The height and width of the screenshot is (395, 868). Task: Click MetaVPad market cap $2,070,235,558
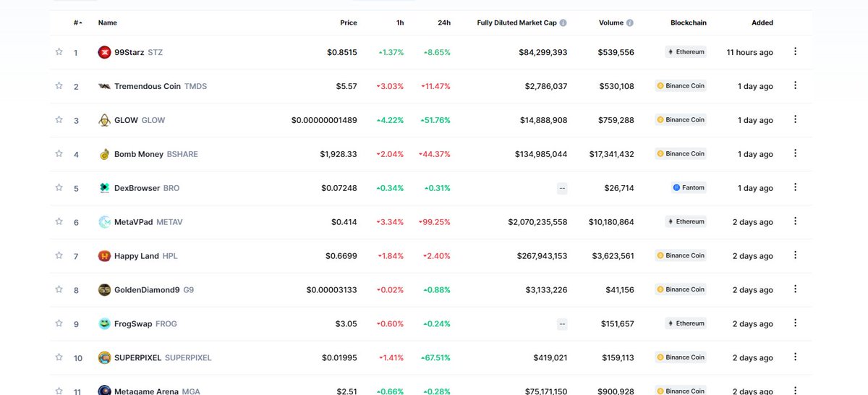click(x=537, y=222)
